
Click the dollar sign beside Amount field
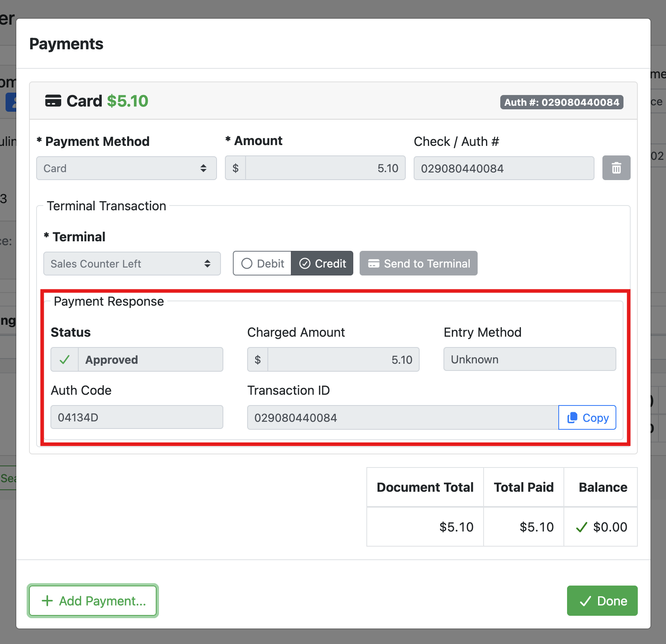click(x=236, y=168)
